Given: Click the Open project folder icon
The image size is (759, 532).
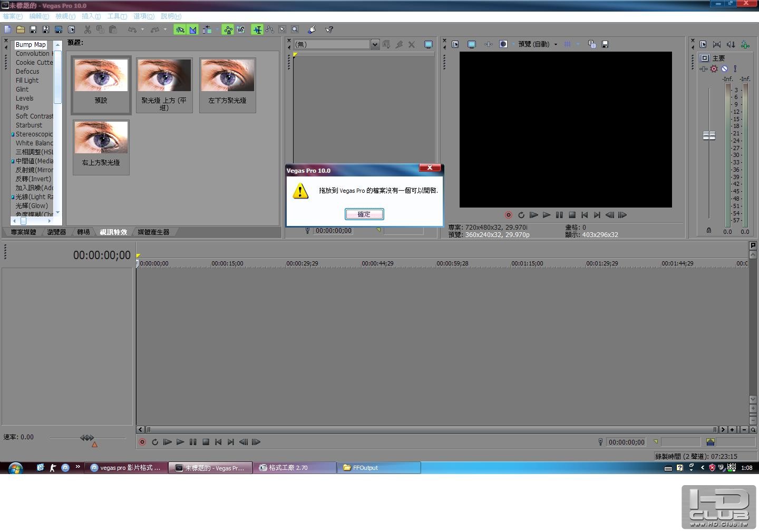Looking at the screenshot, I should tap(21, 29).
